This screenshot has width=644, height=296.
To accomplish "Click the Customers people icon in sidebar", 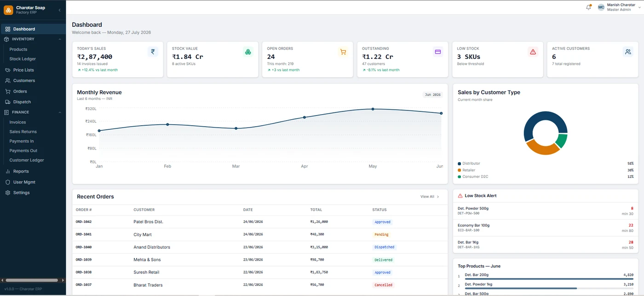I will pos(8,81).
